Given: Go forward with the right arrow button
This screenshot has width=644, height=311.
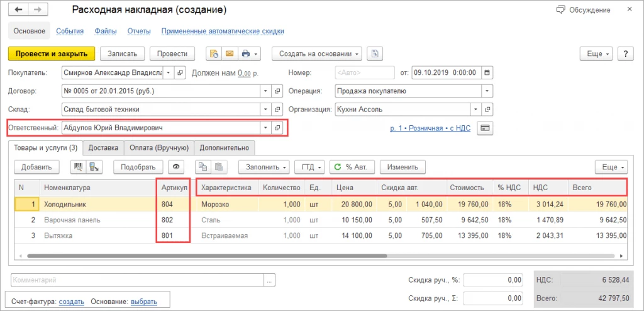Looking at the screenshot, I should tap(38, 10).
